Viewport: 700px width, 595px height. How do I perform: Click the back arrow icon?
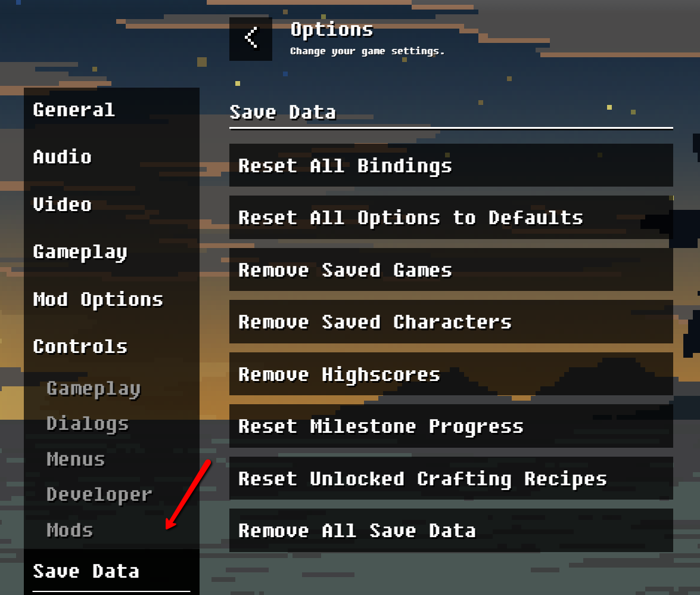point(251,39)
